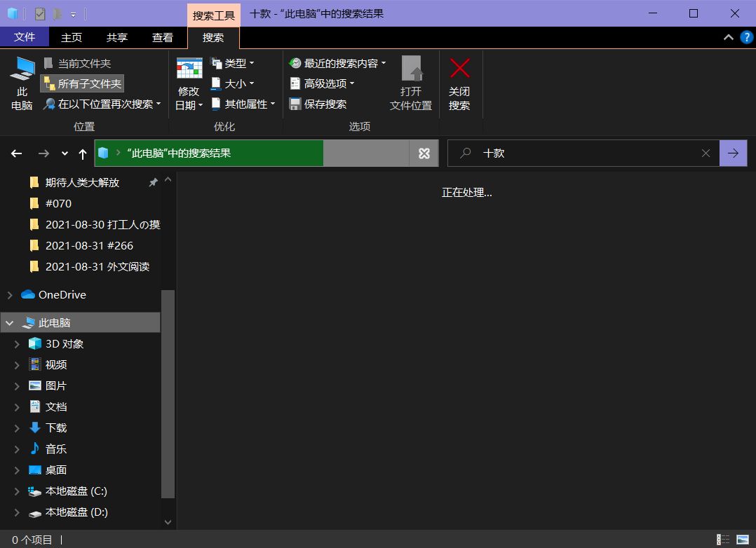
Task: Switch to large icons view
Action: coord(743,540)
